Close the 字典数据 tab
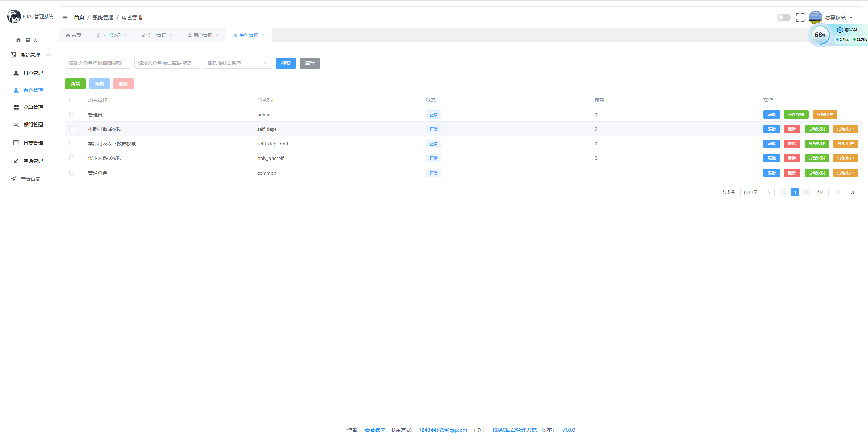 coord(125,35)
